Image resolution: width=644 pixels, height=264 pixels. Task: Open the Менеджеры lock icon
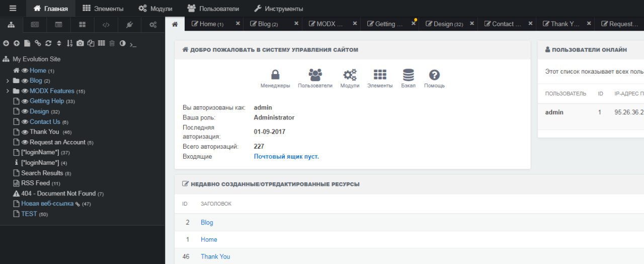coord(275,76)
